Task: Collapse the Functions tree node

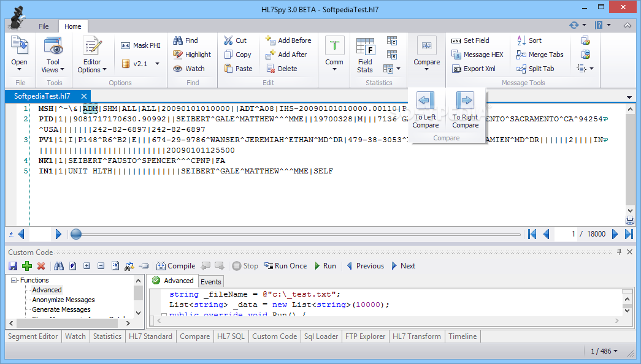Action: pyautogui.click(x=14, y=280)
